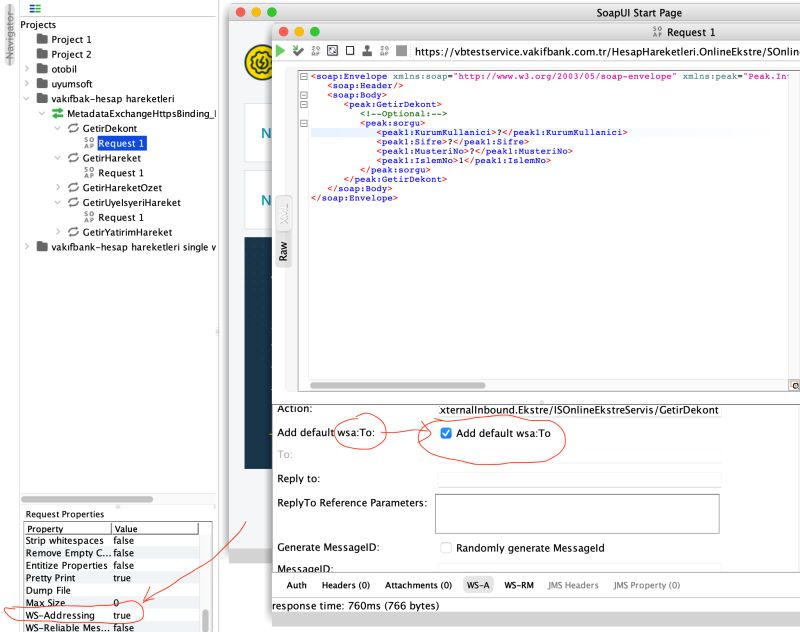Click inside the Reply to field

(x=580, y=478)
